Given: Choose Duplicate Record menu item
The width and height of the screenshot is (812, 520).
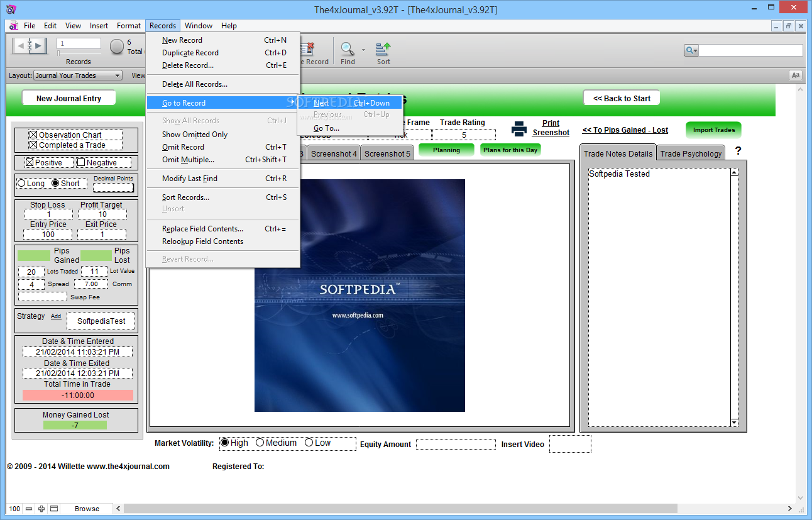Looking at the screenshot, I should 222,53.
